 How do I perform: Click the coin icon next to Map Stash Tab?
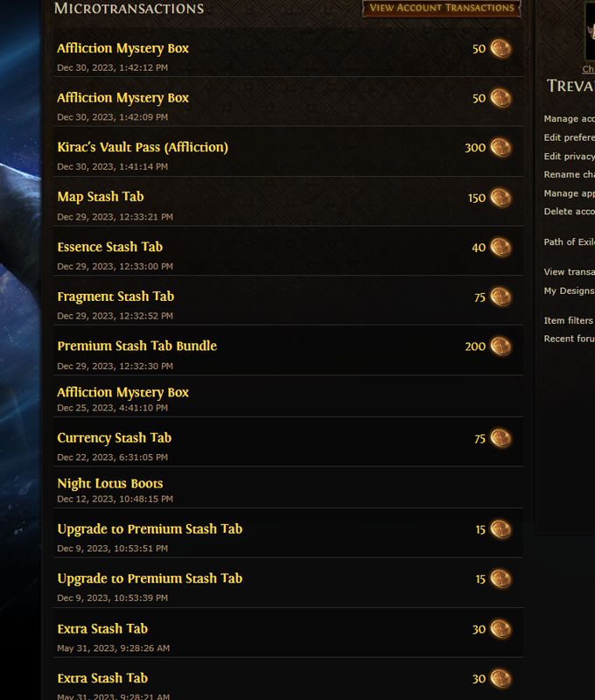500,198
